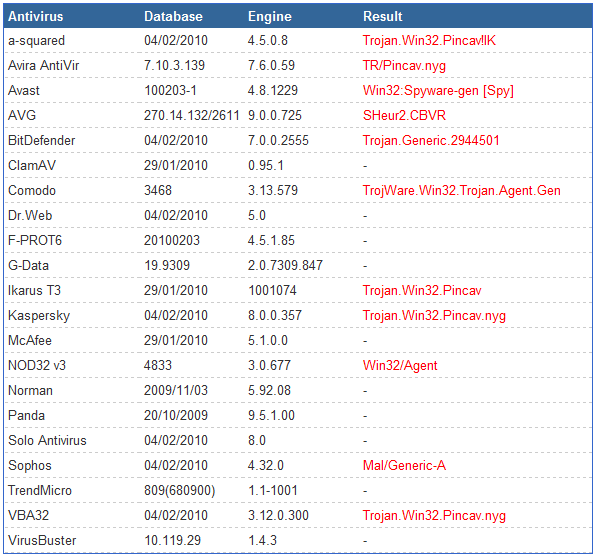Click the a-squared row name

pyautogui.click(x=36, y=41)
